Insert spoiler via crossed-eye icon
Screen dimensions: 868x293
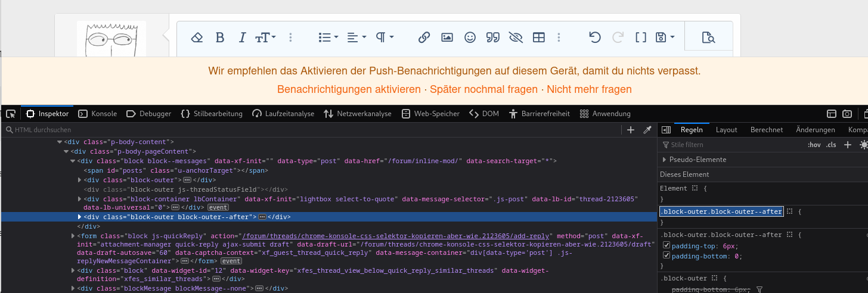pos(516,38)
